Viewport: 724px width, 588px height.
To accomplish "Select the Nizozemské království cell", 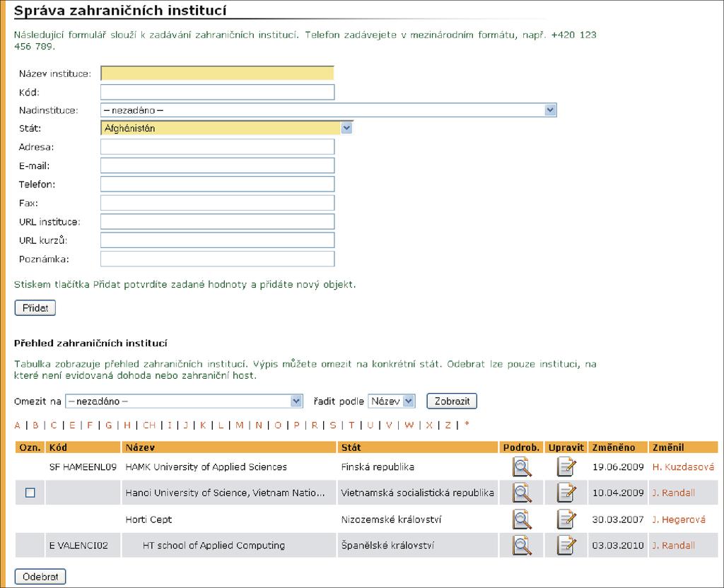I will click(x=418, y=519).
